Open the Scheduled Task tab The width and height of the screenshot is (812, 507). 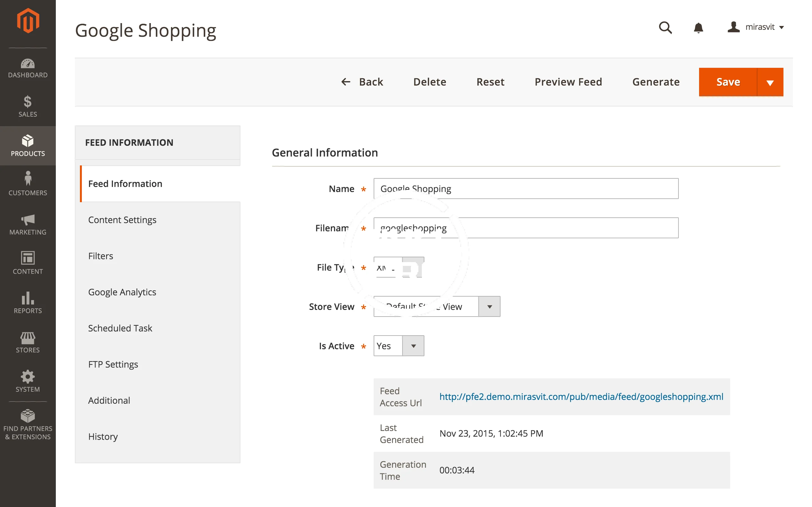(x=120, y=328)
